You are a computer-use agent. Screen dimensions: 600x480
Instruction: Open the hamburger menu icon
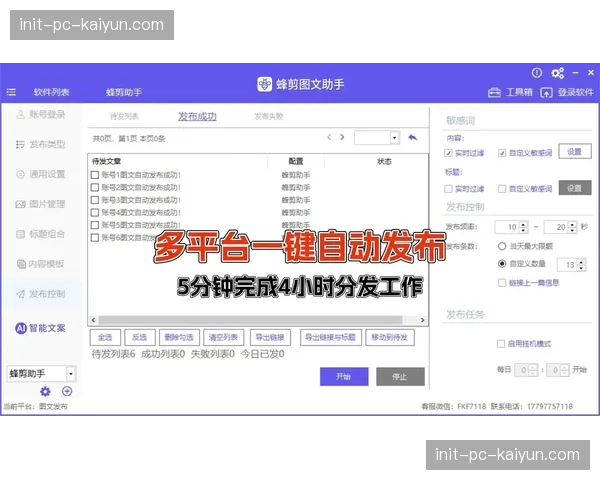(11, 92)
